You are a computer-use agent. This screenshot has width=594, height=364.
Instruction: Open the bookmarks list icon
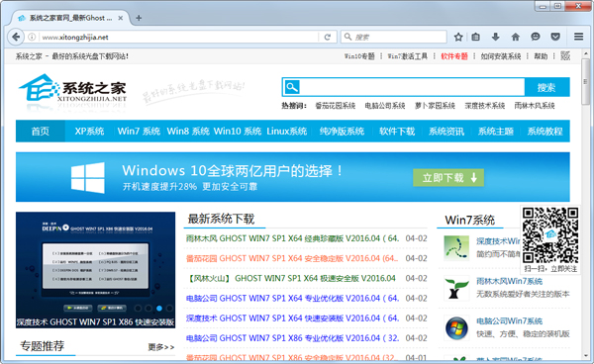(x=476, y=37)
